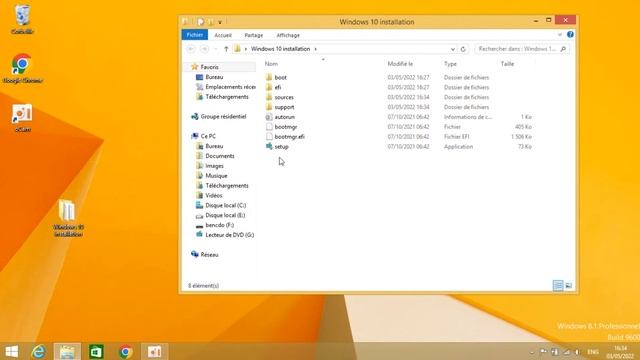Select the autorun file
The width and height of the screenshot is (640, 360).
tap(284, 117)
